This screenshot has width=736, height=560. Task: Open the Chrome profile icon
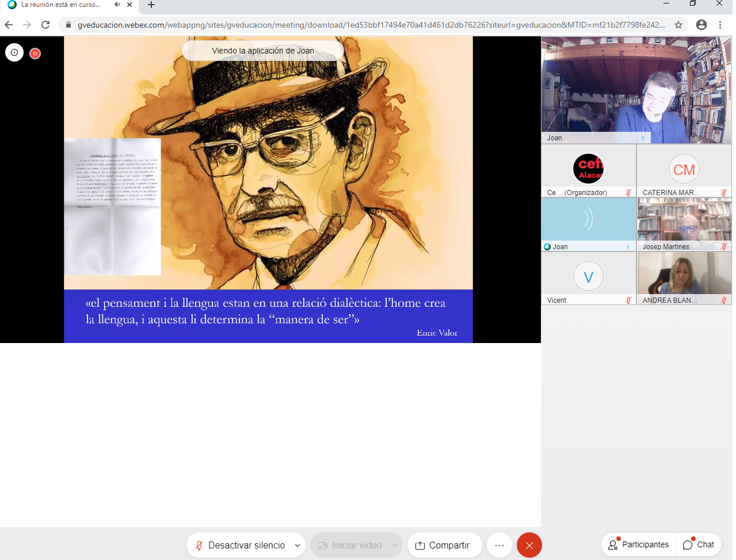pyautogui.click(x=701, y=25)
